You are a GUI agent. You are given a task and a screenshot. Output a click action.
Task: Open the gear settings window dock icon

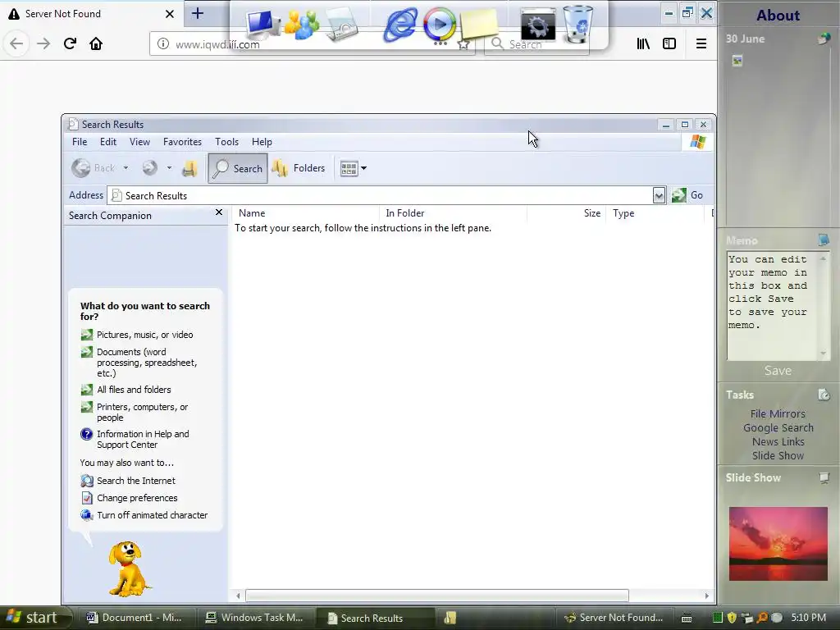(x=538, y=24)
